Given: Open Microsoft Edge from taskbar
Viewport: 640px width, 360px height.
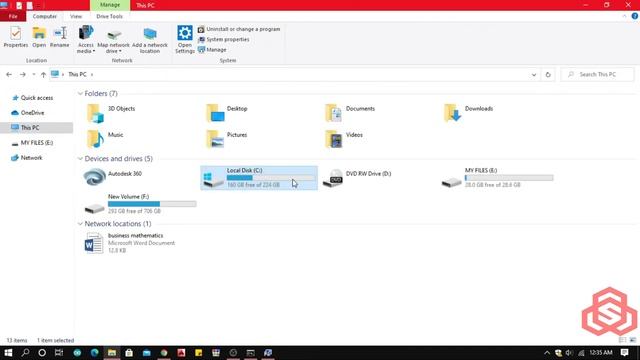Looking at the screenshot, I should pos(95,353).
